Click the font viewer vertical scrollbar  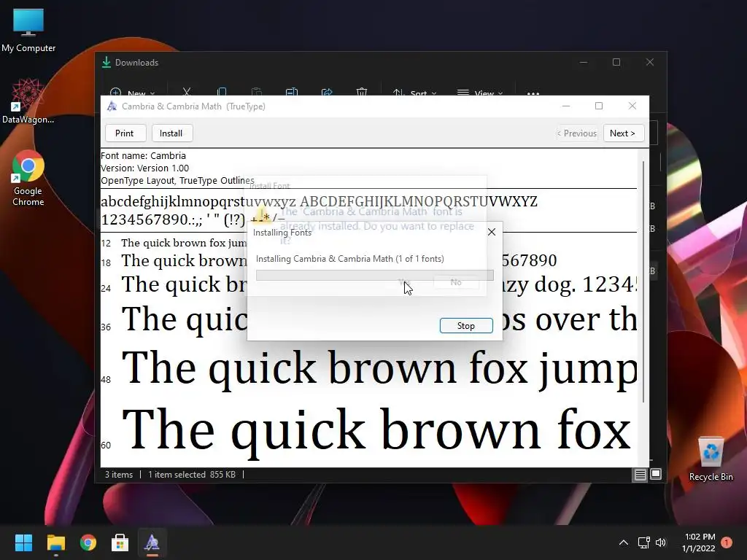point(643,281)
